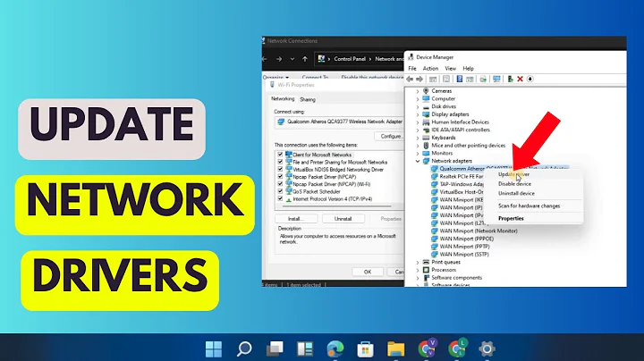This screenshot has width=644, height=361.
Task: Toggle Npcap Packet Driver (NPCAP) (Wi-Fi) checkbox
Action: [280, 184]
